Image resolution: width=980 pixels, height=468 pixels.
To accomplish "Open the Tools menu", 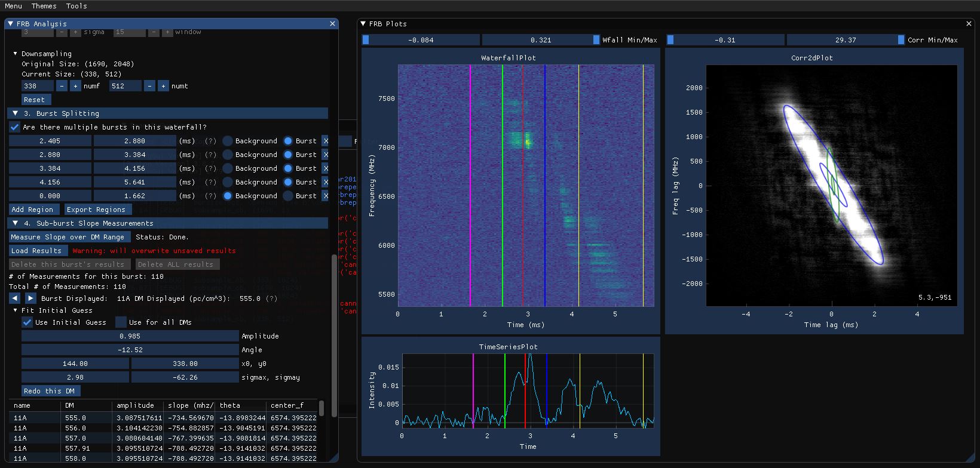I will tap(76, 6).
